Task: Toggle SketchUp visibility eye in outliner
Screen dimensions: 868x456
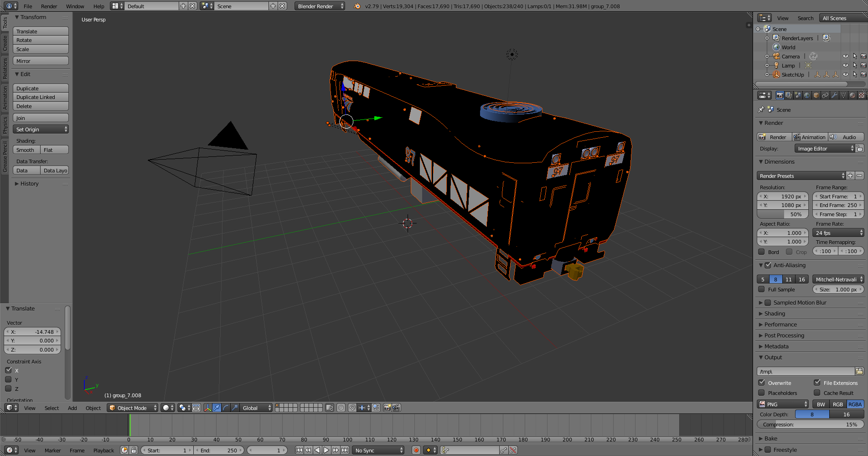Action: pyautogui.click(x=846, y=74)
